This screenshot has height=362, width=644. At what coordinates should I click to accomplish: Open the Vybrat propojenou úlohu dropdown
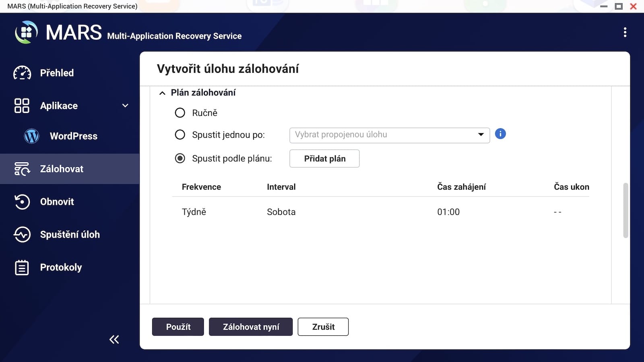point(389,135)
